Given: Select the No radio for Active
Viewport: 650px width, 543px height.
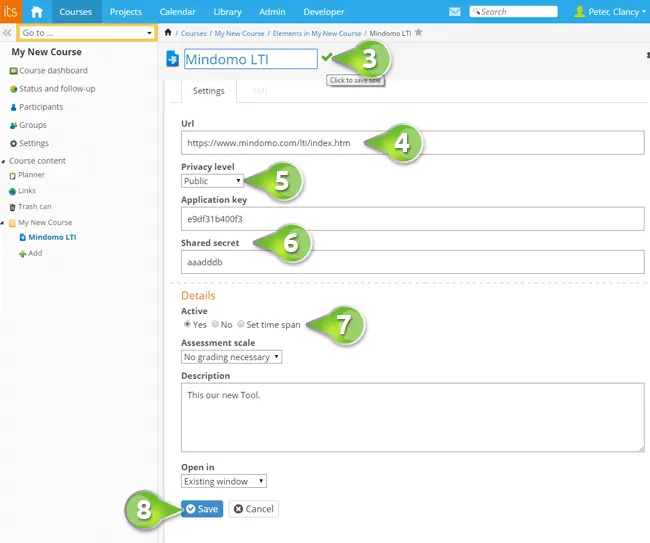Looking at the screenshot, I should point(215,325).
